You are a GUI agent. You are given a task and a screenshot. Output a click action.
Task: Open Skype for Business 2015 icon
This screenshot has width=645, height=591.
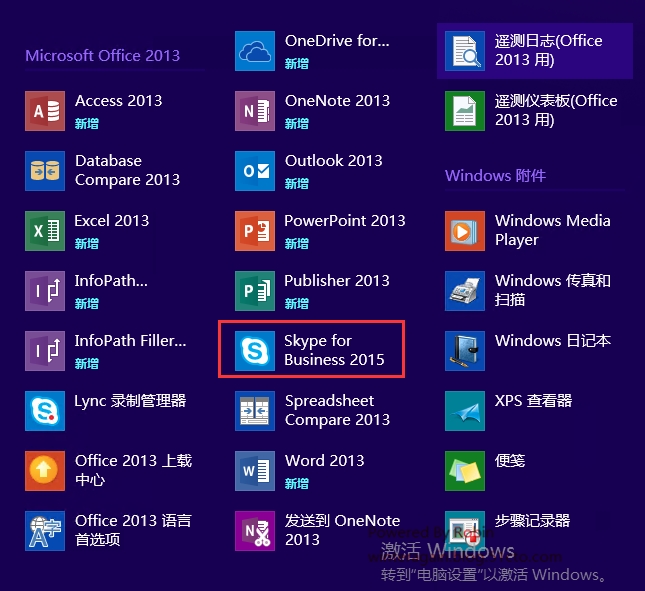click(x=255, y=351)
